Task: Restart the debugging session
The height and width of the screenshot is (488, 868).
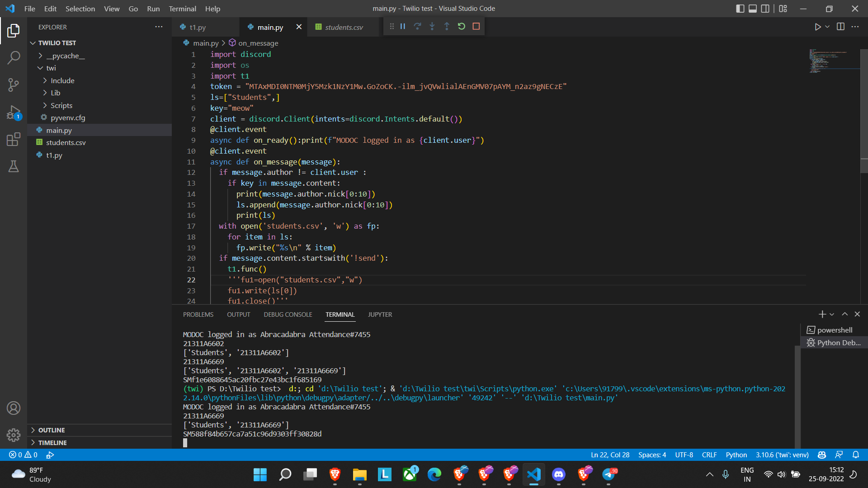Action: click(x=461, y=27)
